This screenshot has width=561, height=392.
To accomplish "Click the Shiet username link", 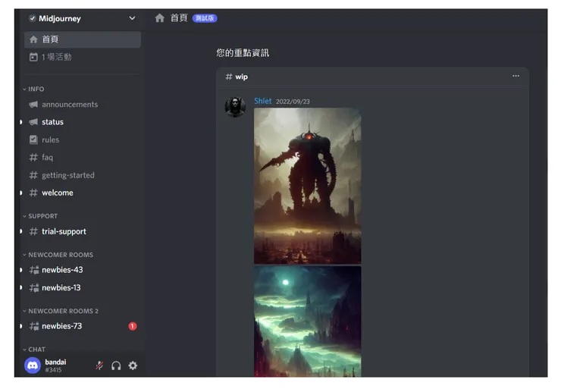I will tap(262, 101).
